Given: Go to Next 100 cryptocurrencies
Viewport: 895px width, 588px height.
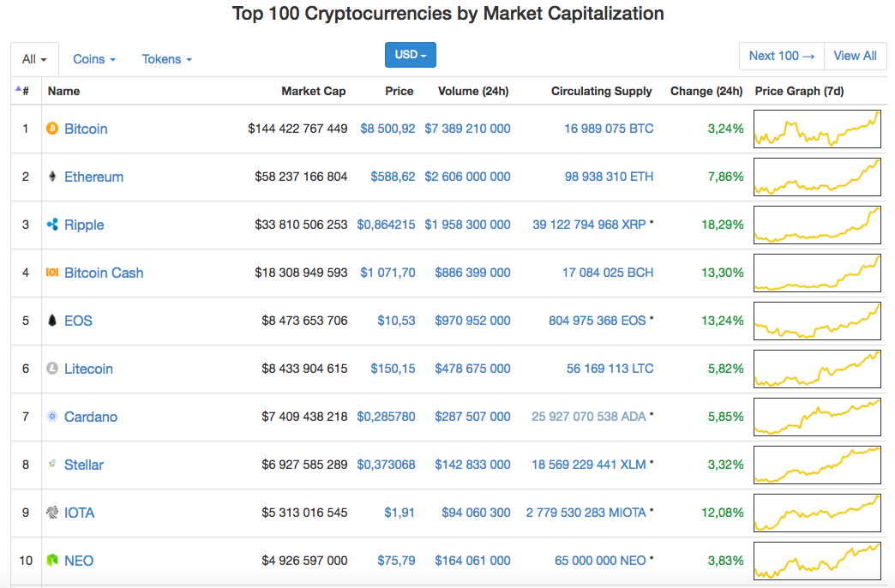Looking at the screenshot, I should click(x=781, y=56).
